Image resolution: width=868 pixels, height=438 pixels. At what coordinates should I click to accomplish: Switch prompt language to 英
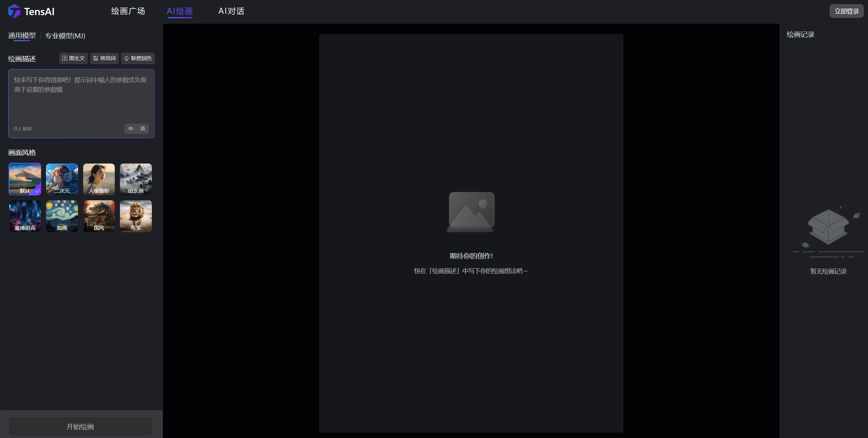(143, 128)
